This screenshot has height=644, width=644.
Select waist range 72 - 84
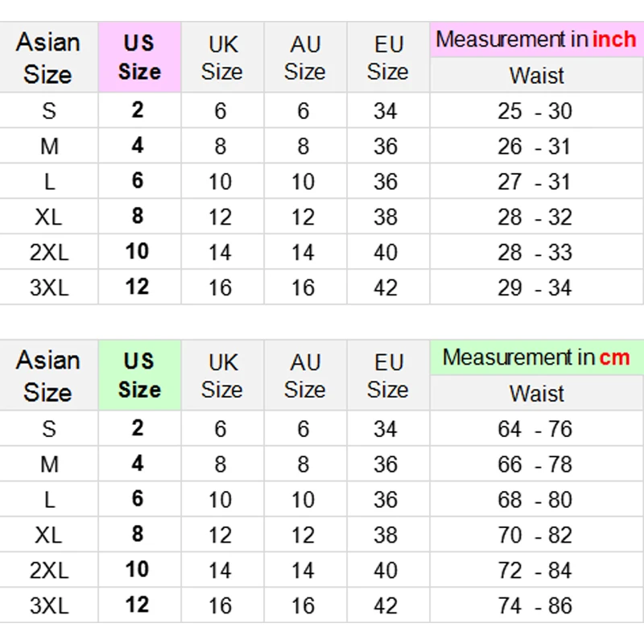[x=535, y=571]
